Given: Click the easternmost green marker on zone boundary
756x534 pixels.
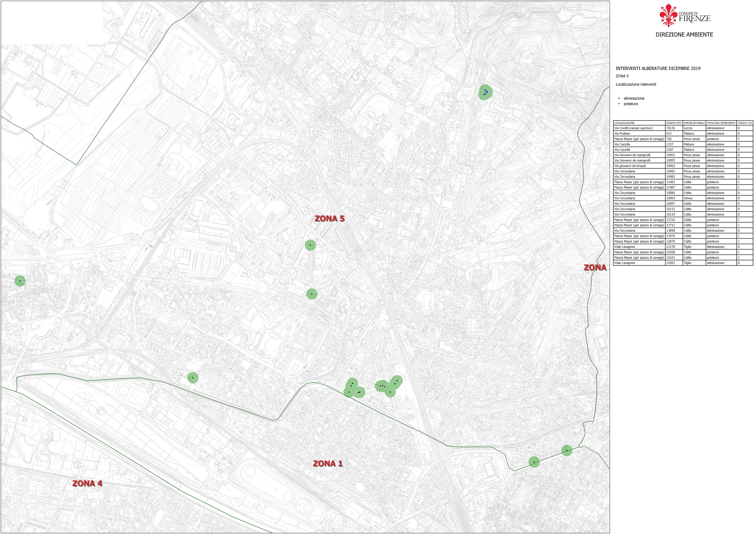Looking at the screenshot, I should point(567,450).
